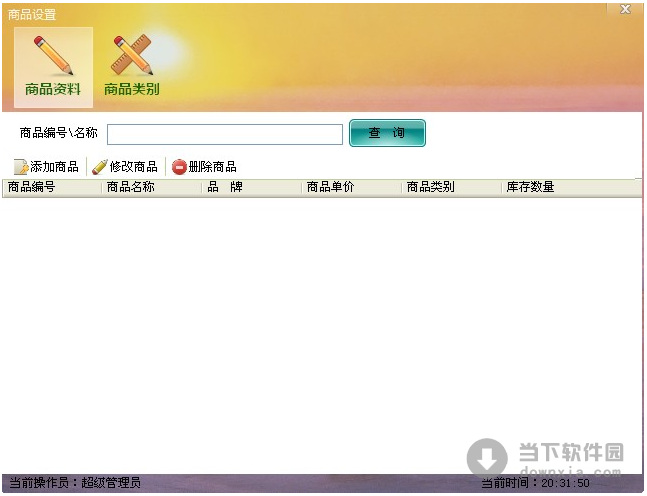Click the 商品编号\名称 search input field
Screen dimensions: 647x496
coord(224,135)
